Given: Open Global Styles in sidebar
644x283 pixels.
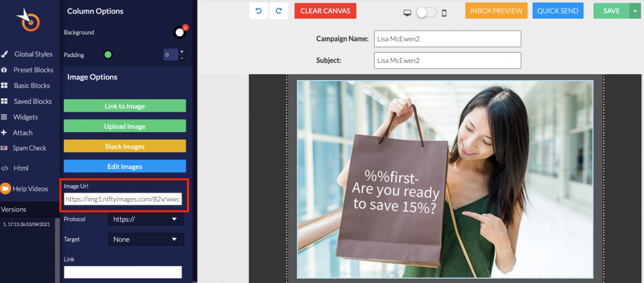Looking at the screenshot, I should point(33,54).
